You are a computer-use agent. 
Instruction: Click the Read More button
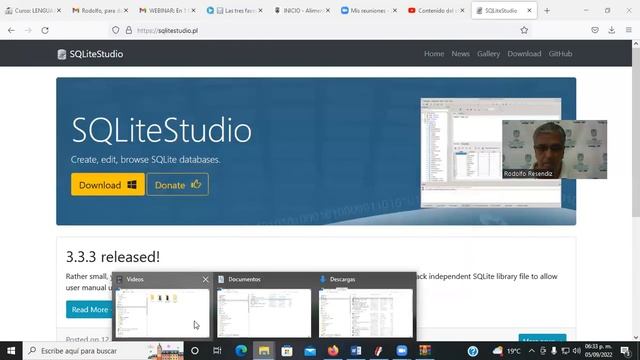coord(89,309)
